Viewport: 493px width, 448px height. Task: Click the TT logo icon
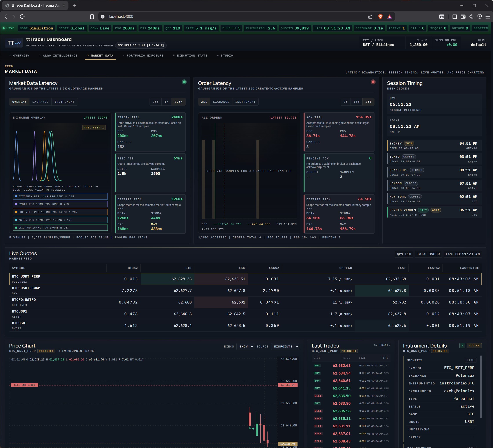(14, 43)
